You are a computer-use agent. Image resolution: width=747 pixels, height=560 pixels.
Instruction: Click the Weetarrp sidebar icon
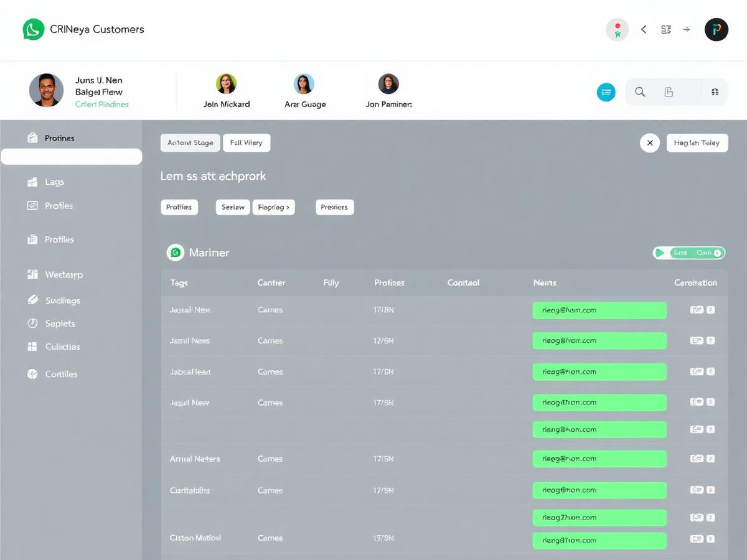coord(33,274)
